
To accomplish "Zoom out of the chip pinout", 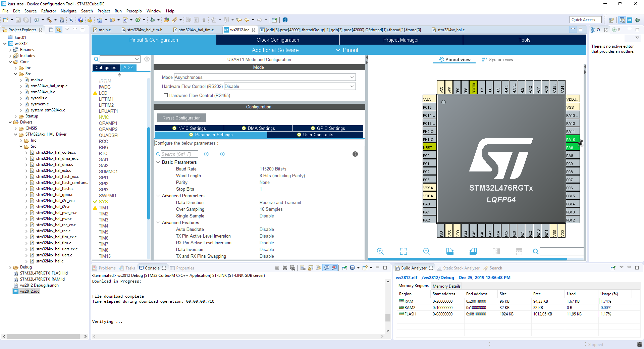I will 426,251.
